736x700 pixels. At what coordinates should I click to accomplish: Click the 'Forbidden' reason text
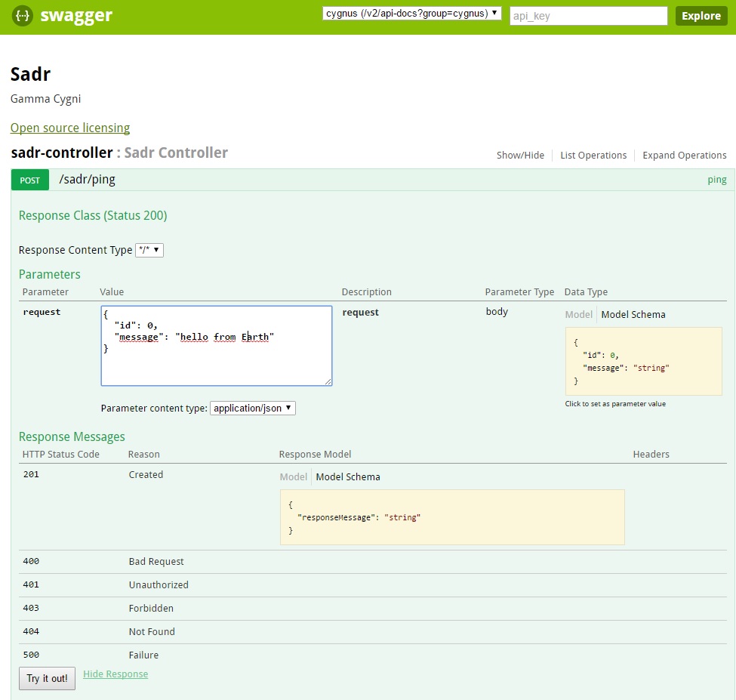[x=151, y=609]
